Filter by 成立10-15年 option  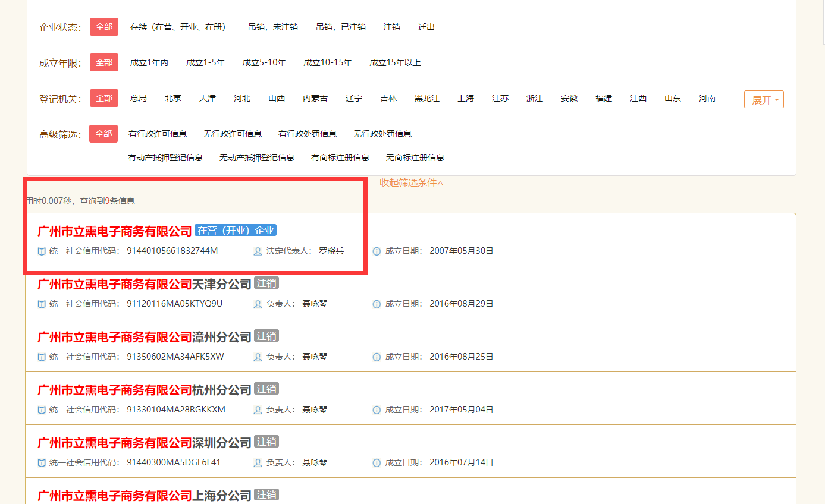click(x=329, y=62)
